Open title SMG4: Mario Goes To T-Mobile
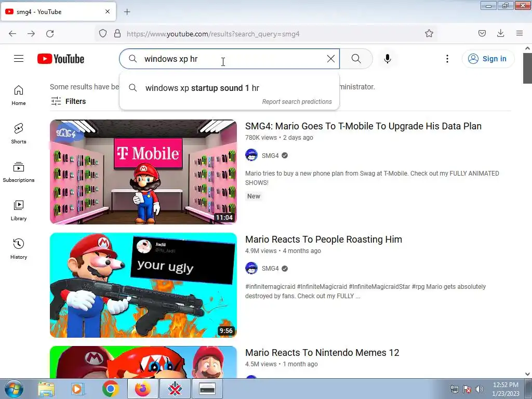Viewport: 532px width, 399px height. 363,126
